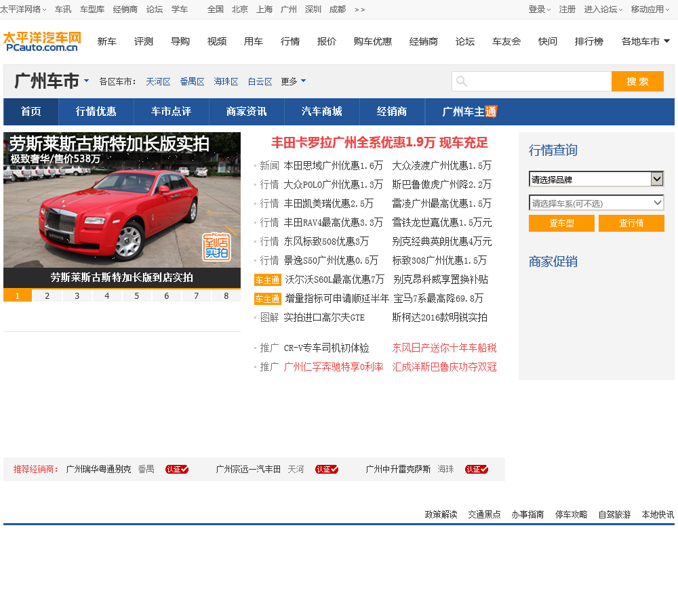Select slide 5 in the carousel pager
Screen dimensions: 678x616
coord(136,296)
